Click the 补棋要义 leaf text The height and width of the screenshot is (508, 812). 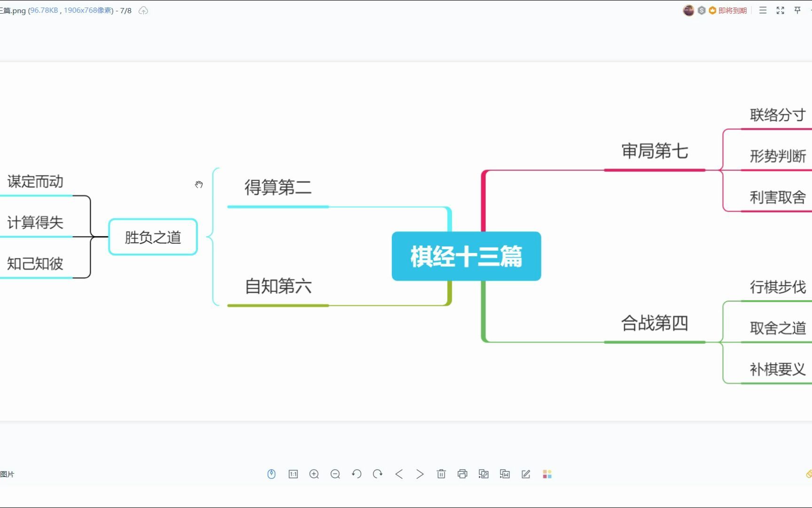click(778, 369)
